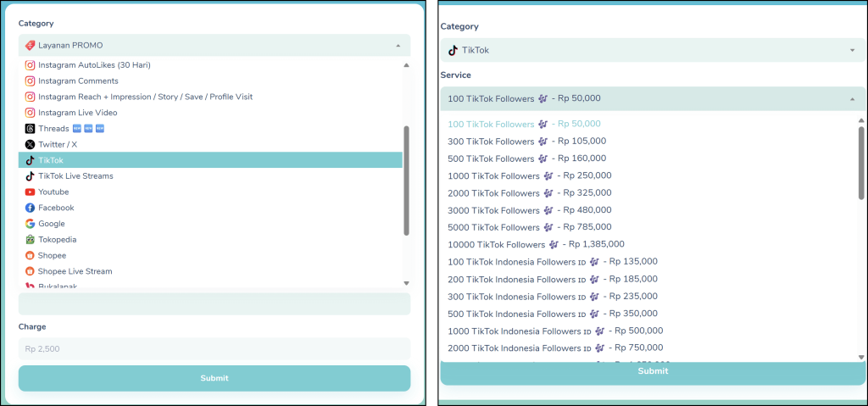
Task: Select 10000 TikTok Followers Rp 1,385,000 option
Action: (536, 245)
